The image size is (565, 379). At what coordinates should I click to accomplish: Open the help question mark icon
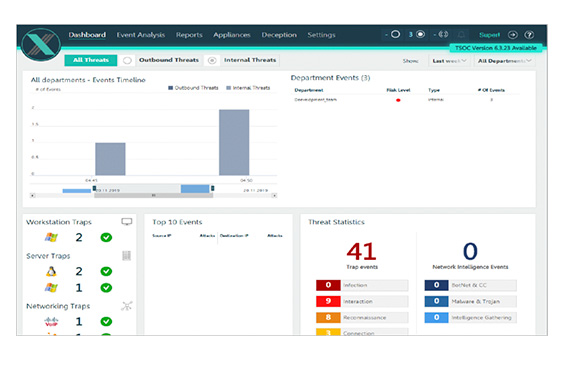pyautogui.click(x=529, y=35)
